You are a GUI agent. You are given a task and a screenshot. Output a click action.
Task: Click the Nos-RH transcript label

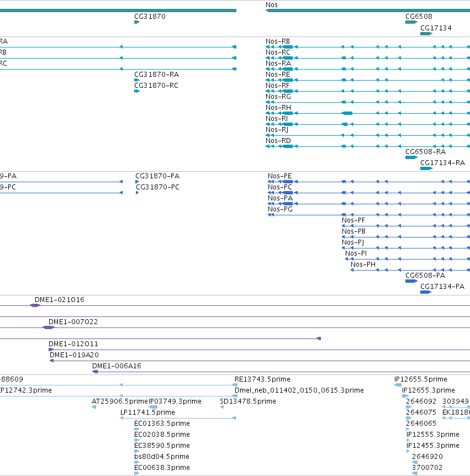[278, 108]
